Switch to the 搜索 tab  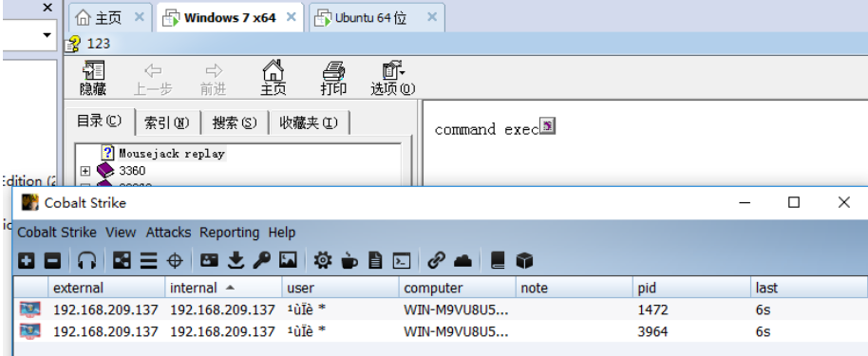click(235, 122)
